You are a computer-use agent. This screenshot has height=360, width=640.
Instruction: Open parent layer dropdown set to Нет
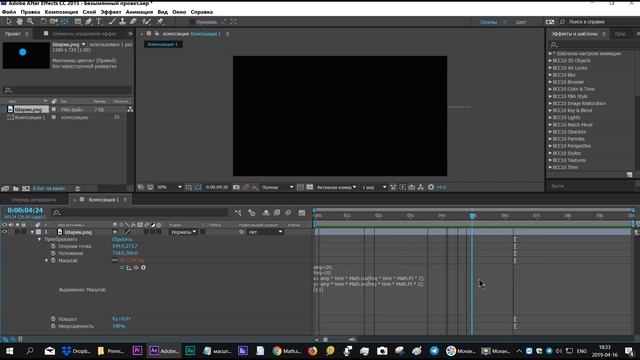click(266, 232)
